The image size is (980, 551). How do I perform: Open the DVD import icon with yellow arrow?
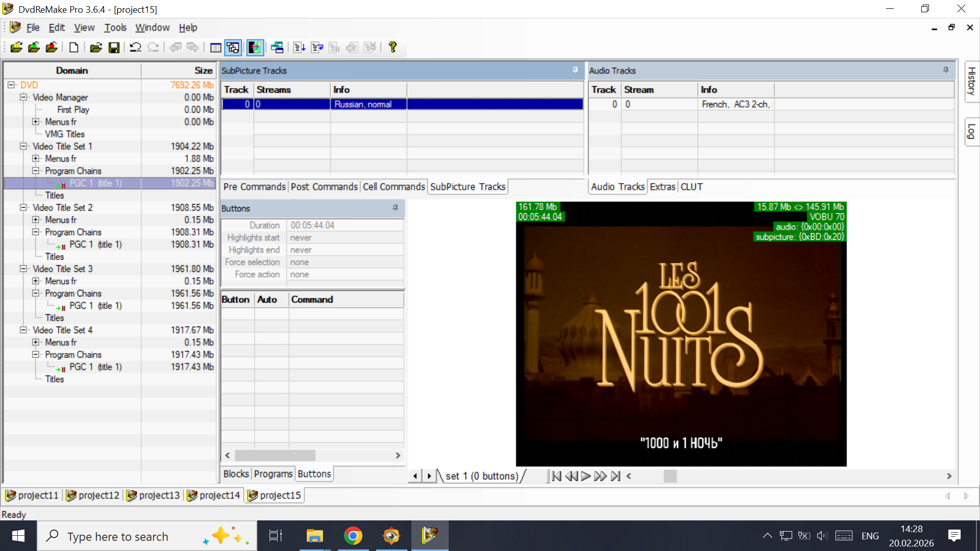coord(16,47)
